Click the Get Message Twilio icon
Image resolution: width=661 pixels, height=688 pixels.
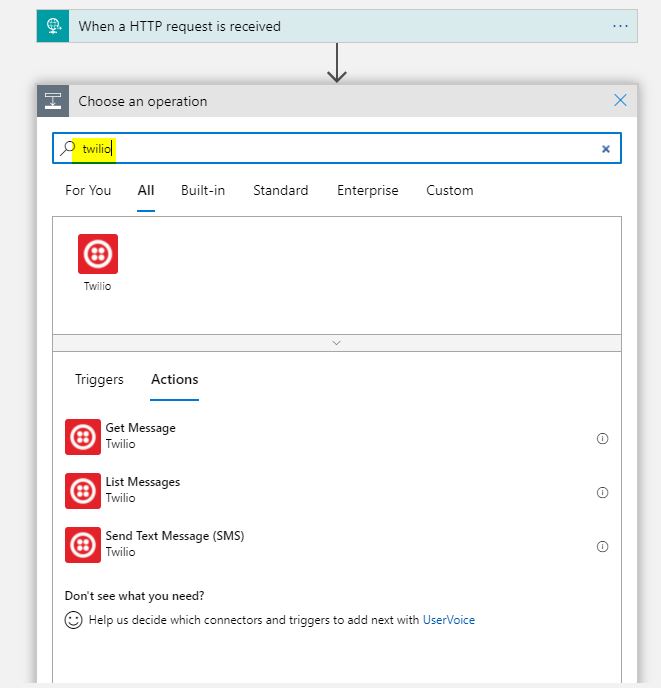pos(83,437)
